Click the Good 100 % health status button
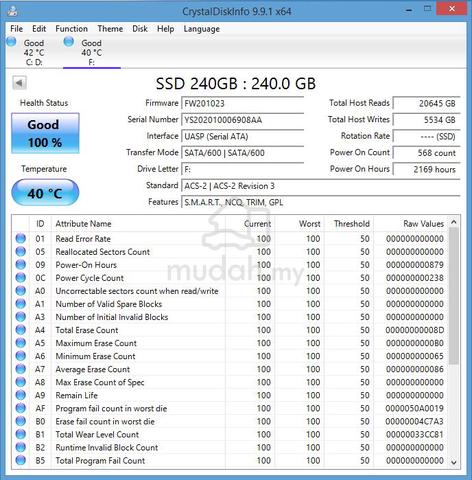This screenshot has width=472, height=480. coord(45,133)
